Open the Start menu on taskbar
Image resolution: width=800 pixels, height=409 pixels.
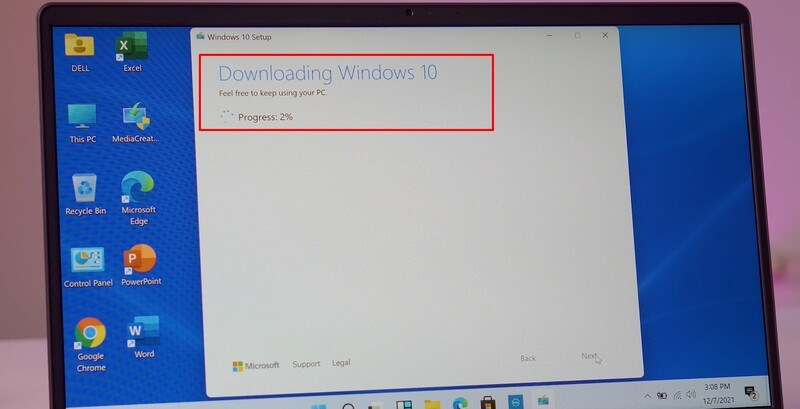tap(318, 405)
